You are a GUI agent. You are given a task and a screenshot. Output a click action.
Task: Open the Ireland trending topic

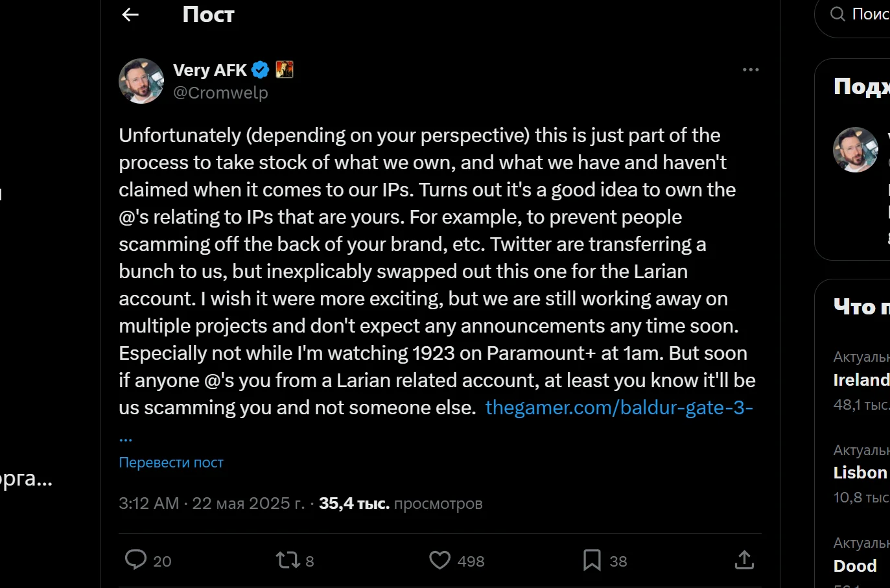(861, 381)
